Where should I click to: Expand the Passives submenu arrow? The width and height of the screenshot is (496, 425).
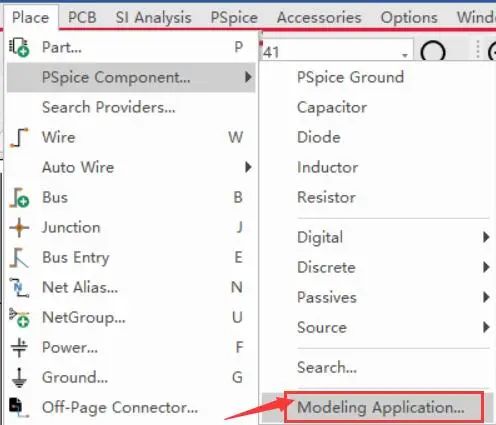tap(486, 297)
